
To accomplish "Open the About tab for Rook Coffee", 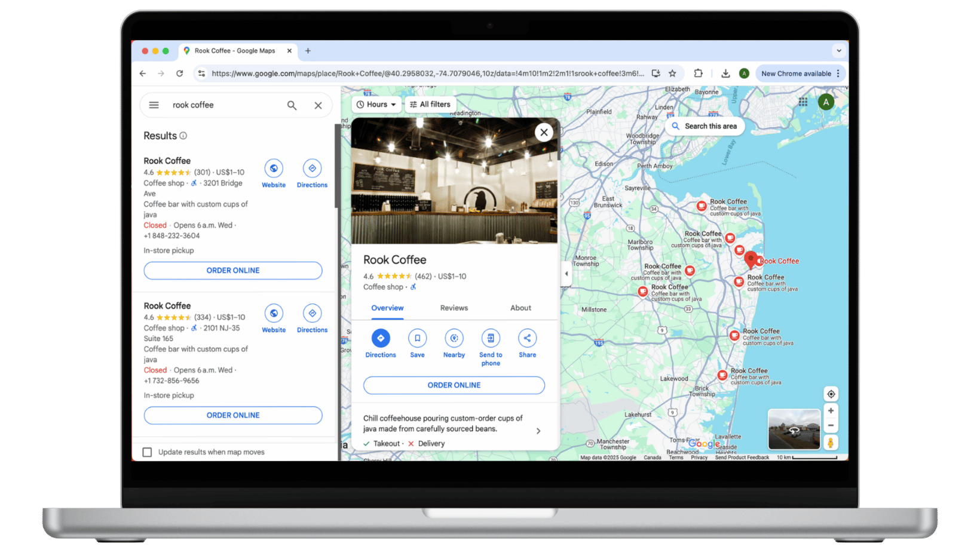I will tap(520, 308).
